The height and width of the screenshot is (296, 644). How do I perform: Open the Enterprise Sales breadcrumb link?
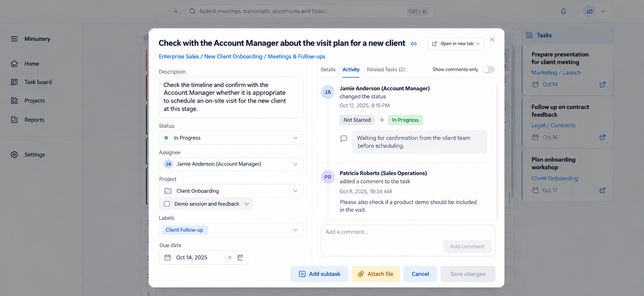(x=179, y=56)
